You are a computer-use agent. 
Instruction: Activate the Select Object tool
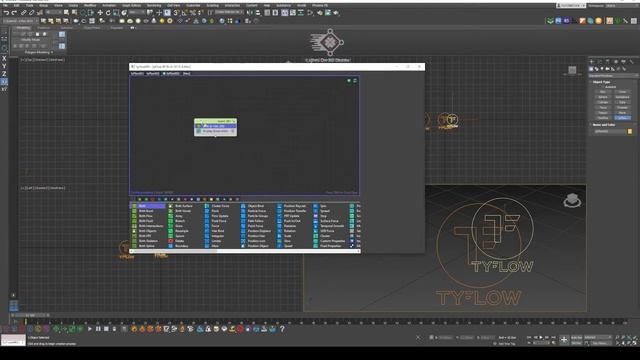click(66, 13)
